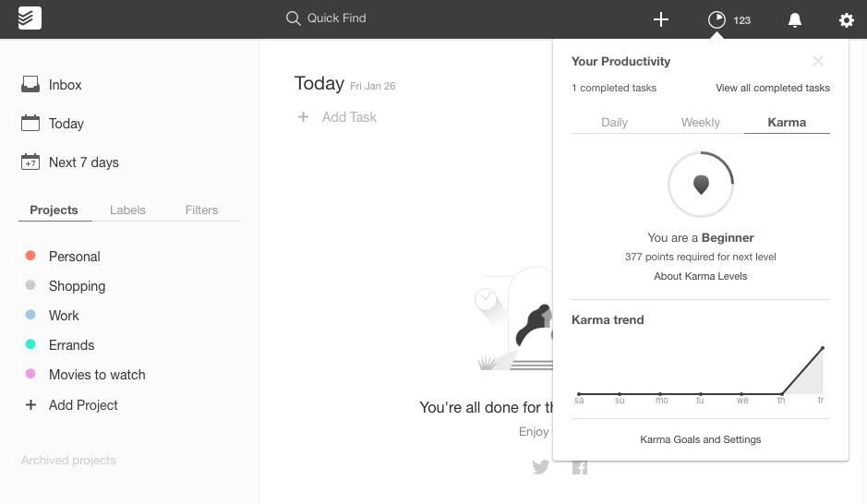This screenshot has height=504, width=867.
Task: Open the Errands project
Action: tap(72, 345)
